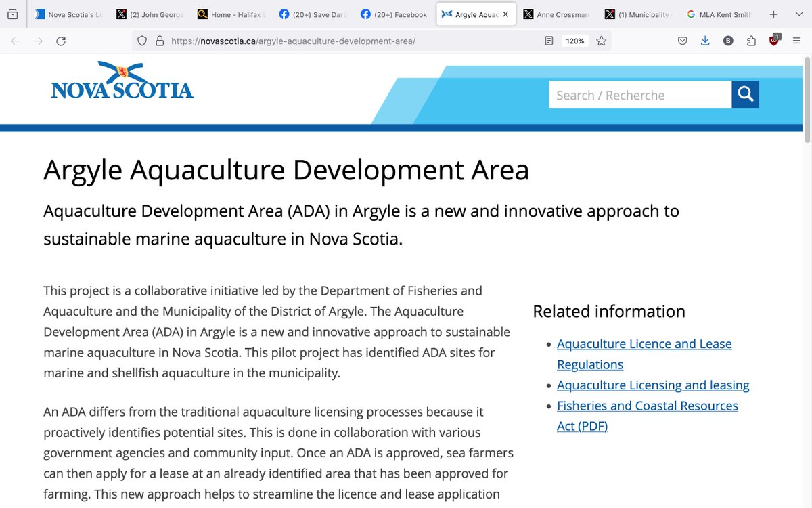This screenshot has height=508, width=812.
Task: Click the Related information heading
Action: [609, 311]
